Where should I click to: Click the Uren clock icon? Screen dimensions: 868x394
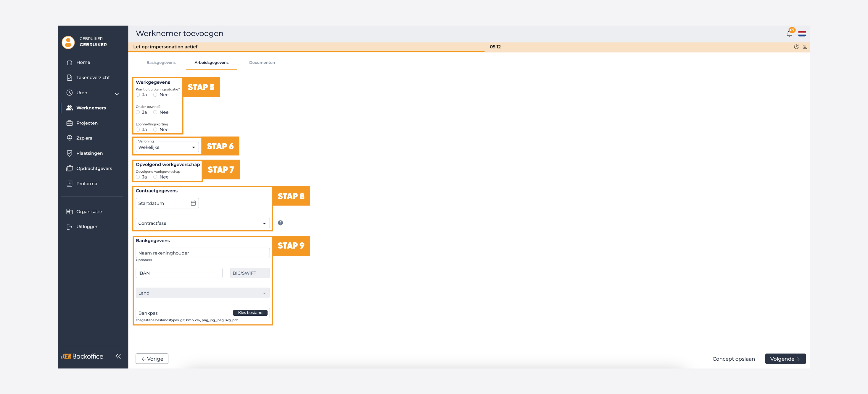coord(70,93)
